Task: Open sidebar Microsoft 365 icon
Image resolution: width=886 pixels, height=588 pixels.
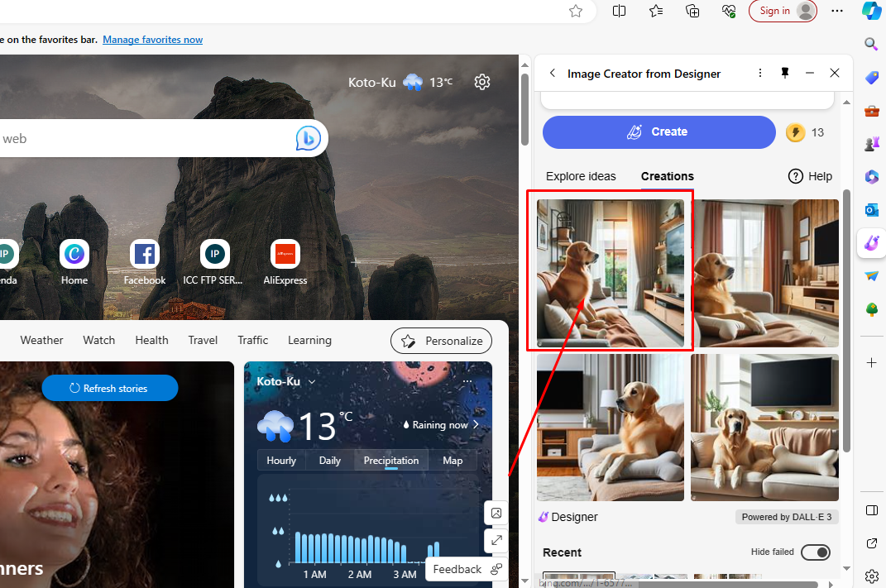Action: pyautogui.click(x=871, y=177)
